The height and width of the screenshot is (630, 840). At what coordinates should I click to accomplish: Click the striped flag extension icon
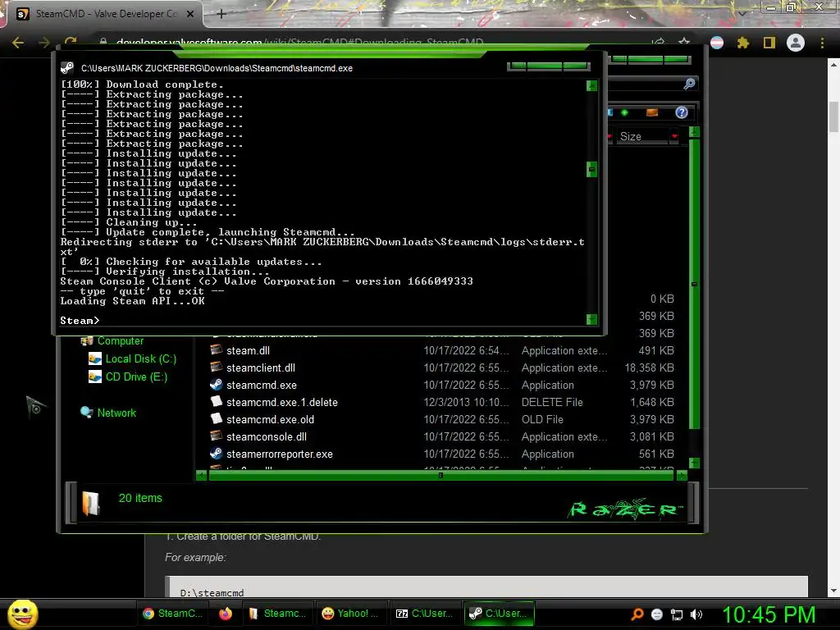click(x=717, y=43)
